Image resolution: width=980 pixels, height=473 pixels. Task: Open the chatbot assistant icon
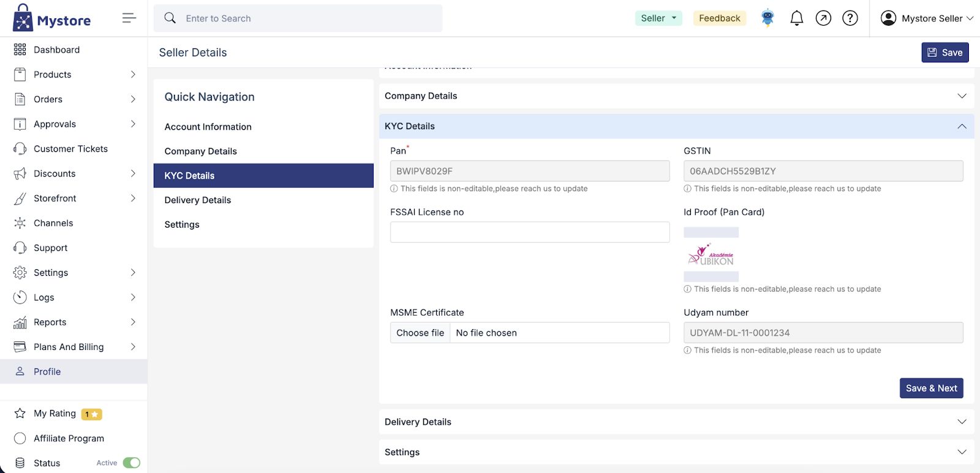pos(767,18)
